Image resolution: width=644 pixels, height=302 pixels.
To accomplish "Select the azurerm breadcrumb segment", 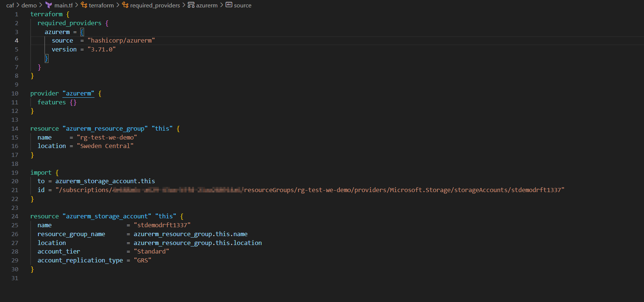I will [207, 5].
